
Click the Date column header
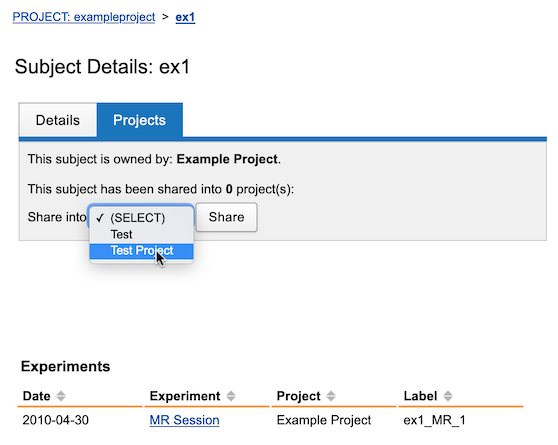coord(36,396)
